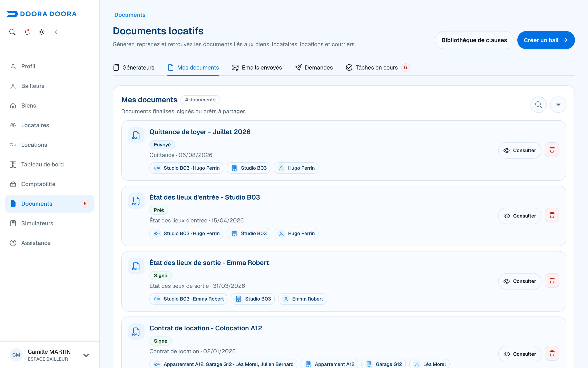Delete État des lieux d'entrée document

(552, 215)
